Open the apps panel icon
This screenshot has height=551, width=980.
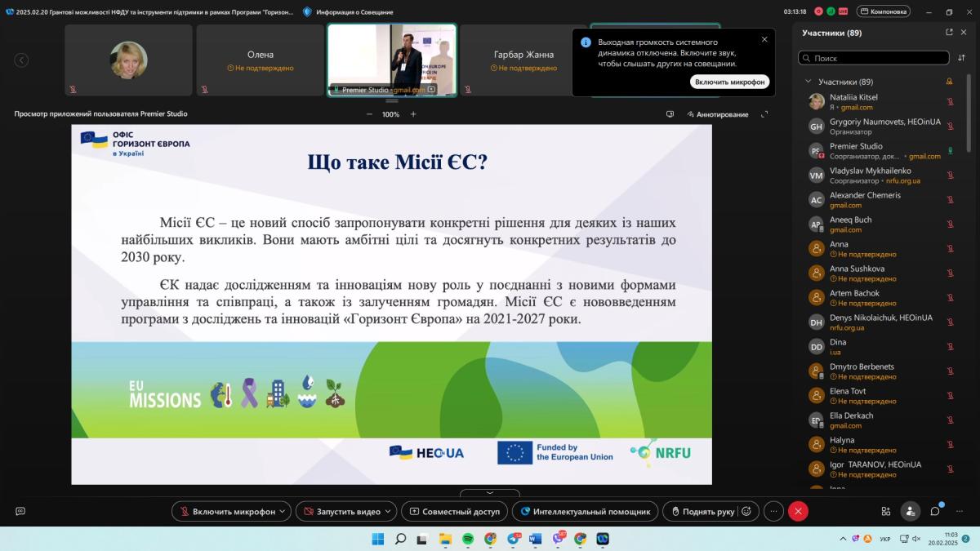[x=886, y=511]
